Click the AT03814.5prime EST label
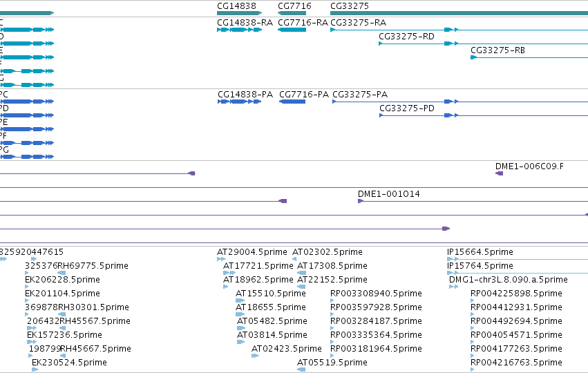Image resolution: width=588 pixels, height=373 pixels. (x=272, y=335)
